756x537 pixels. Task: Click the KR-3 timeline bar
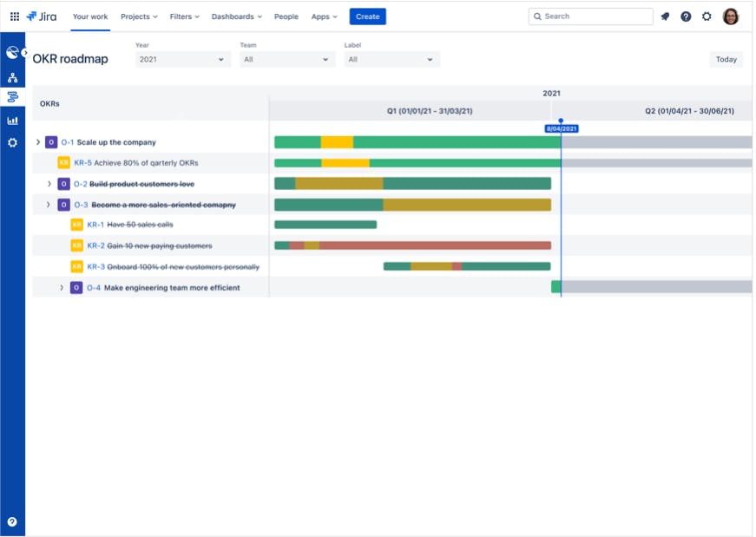tap(467, 266)
